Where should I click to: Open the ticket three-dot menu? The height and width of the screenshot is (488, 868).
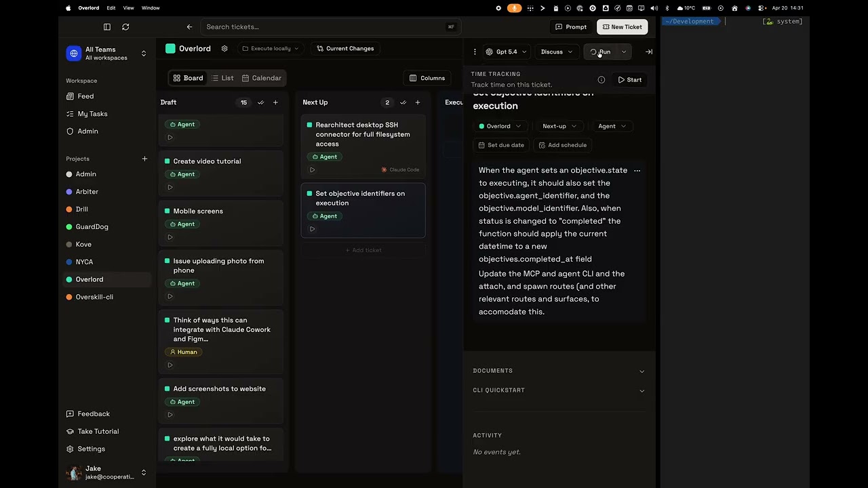pos(475,52)
